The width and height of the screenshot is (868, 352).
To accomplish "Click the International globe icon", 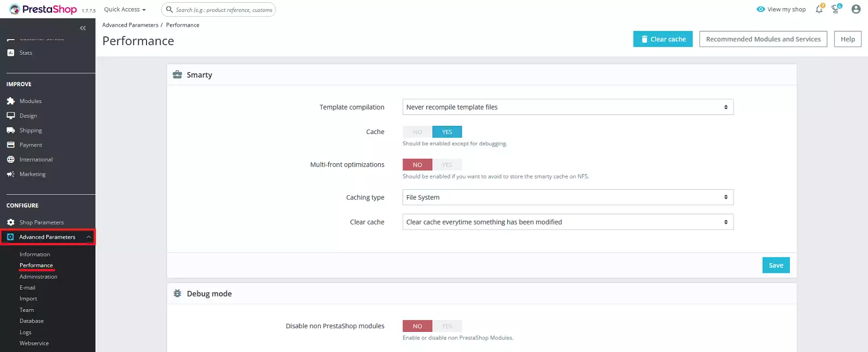I will coord(11,159).
